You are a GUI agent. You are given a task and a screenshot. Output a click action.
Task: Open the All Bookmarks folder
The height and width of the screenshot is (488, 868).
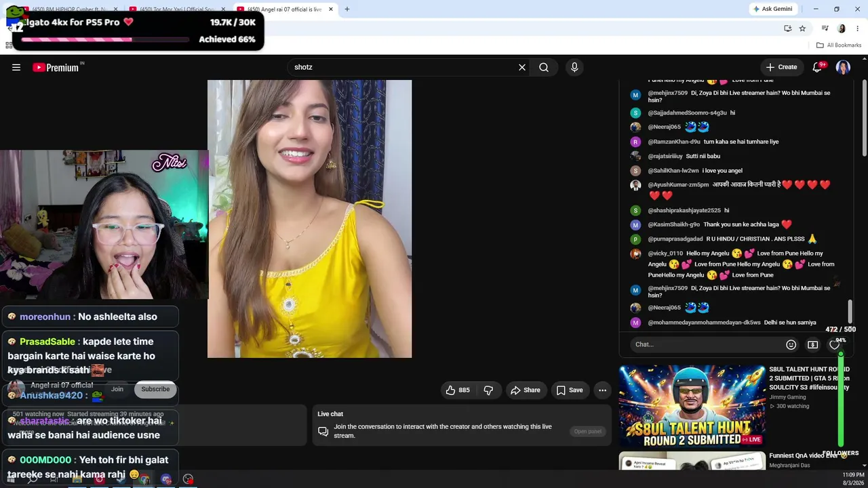pyautogui.click(x=839, y=45)
